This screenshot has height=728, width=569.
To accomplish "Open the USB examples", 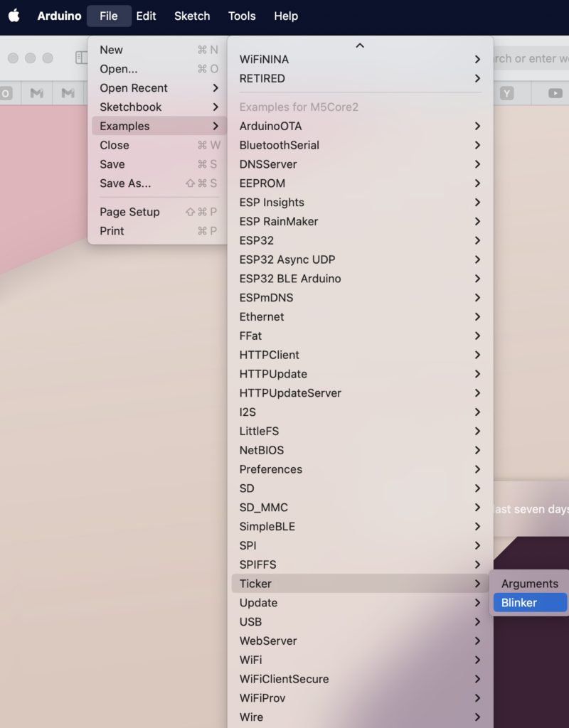I will pos(360,621).
